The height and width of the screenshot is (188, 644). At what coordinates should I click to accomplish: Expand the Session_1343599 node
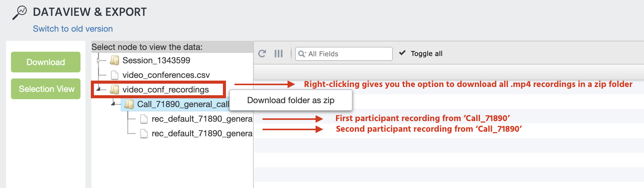tap(98, 61)
